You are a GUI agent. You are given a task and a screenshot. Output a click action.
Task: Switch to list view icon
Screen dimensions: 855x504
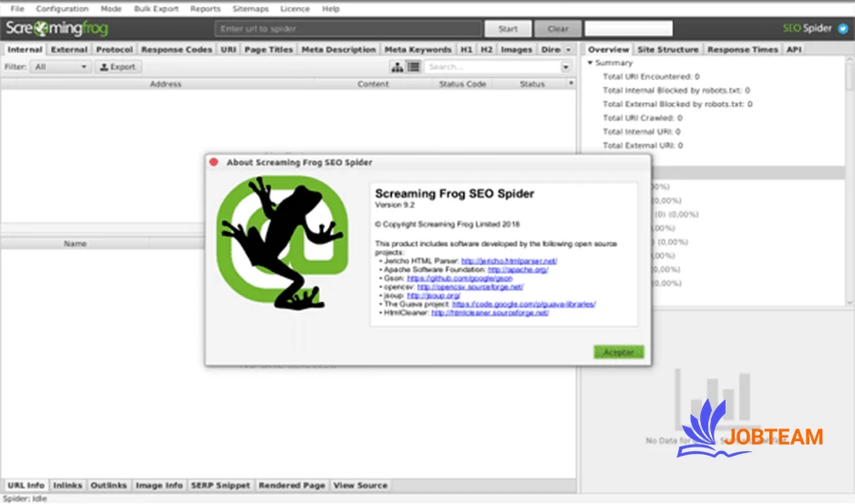[x=413, y=67]
